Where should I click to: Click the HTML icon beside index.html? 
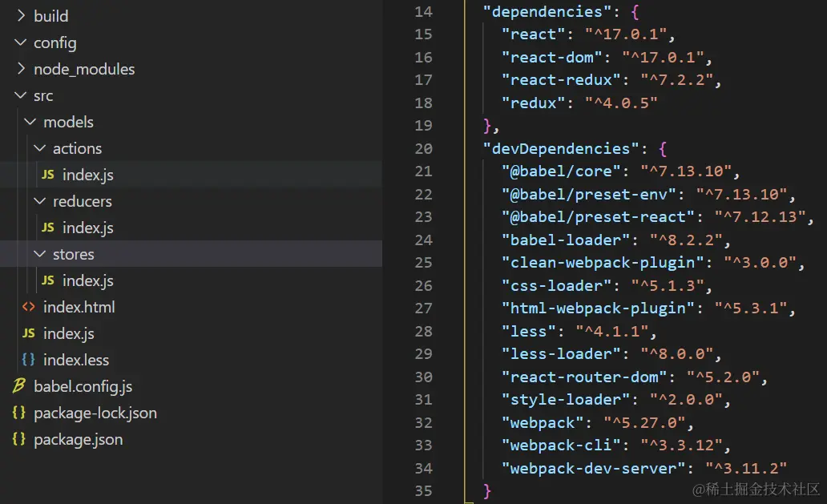click(x=29, y=307)
